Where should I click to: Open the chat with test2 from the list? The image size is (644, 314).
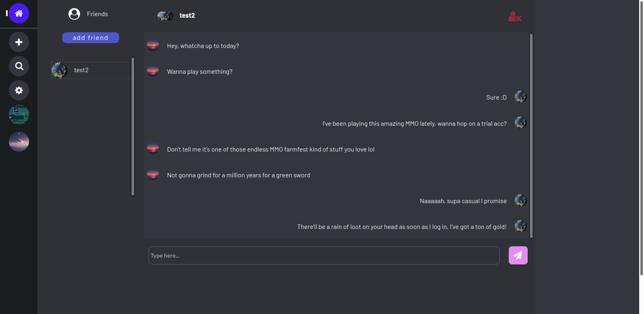pyautogui.click(x=90, y=70)
